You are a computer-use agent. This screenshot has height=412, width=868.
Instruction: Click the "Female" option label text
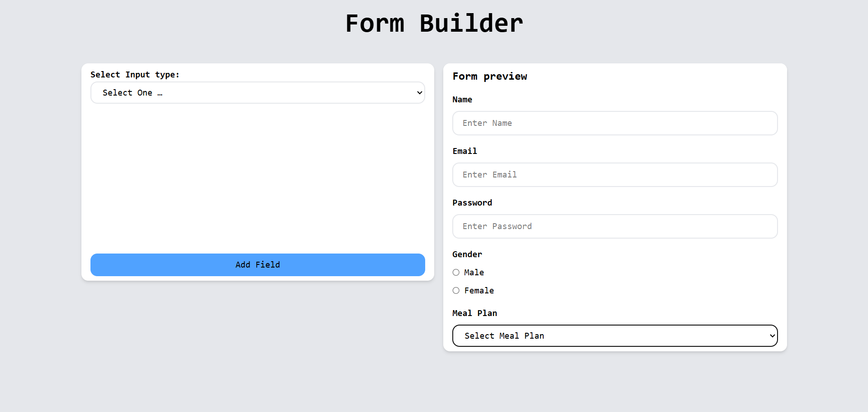[x=479, y=291]
